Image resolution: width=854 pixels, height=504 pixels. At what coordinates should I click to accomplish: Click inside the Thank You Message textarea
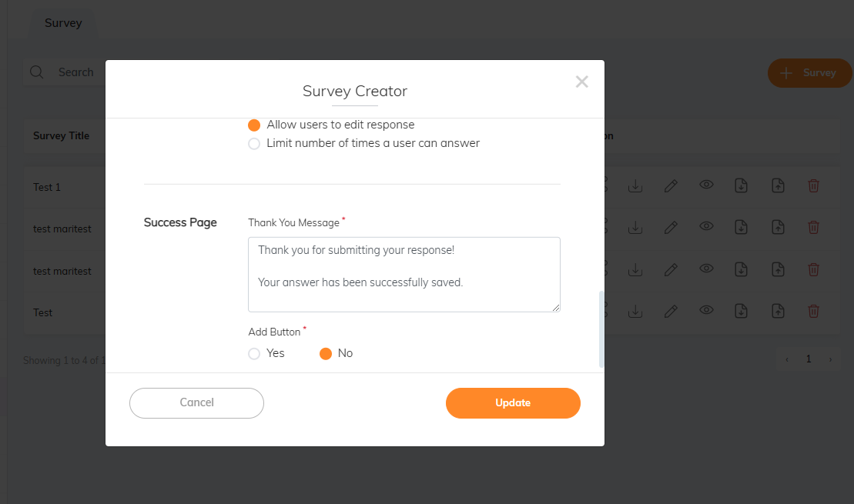(x=404, y=275)
